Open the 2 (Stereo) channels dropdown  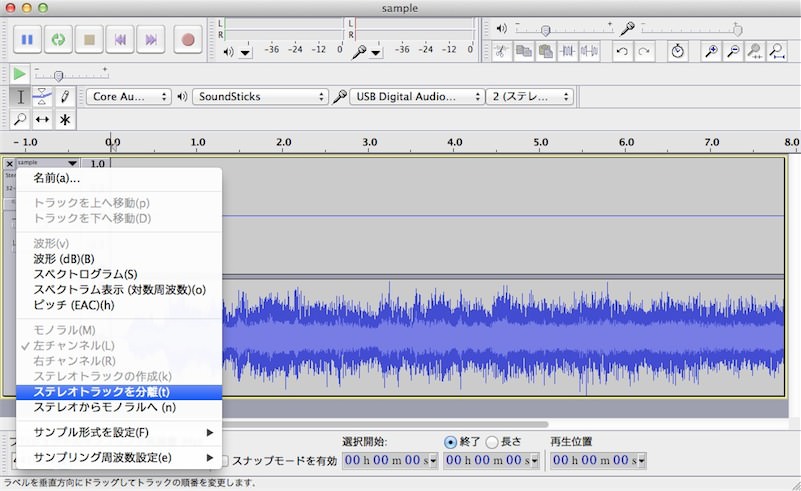pos(529,96)
